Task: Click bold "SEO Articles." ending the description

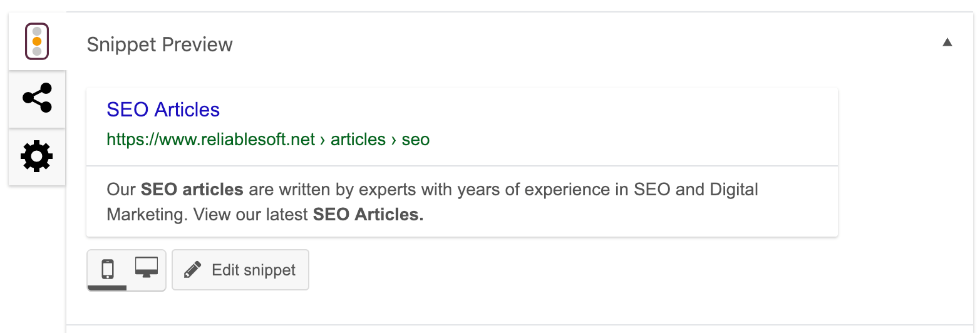Action: pyautogui.click(x=368, y=215)
